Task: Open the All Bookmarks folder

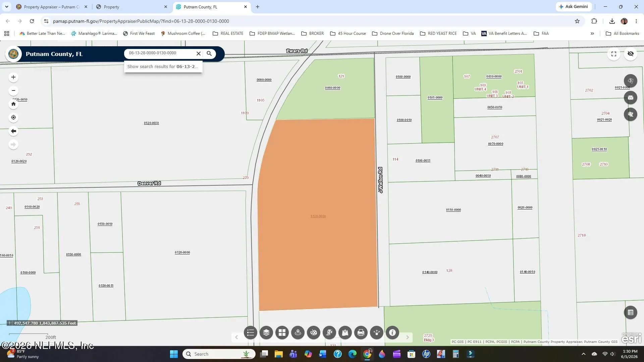Action: click(623, 34)
